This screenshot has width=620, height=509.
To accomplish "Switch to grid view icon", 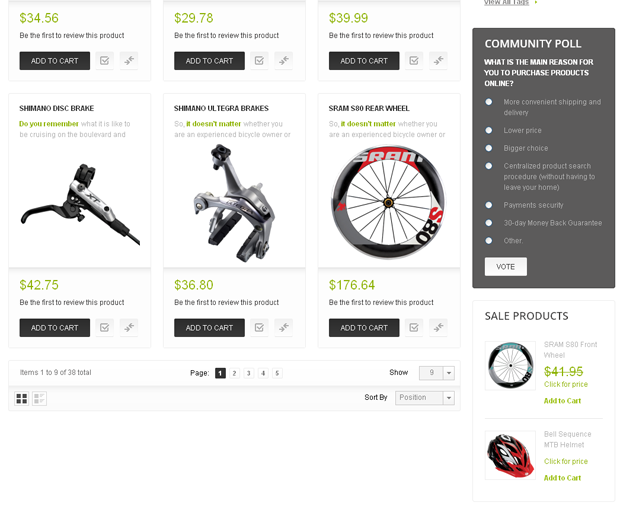I will click(x=22, y=398).
